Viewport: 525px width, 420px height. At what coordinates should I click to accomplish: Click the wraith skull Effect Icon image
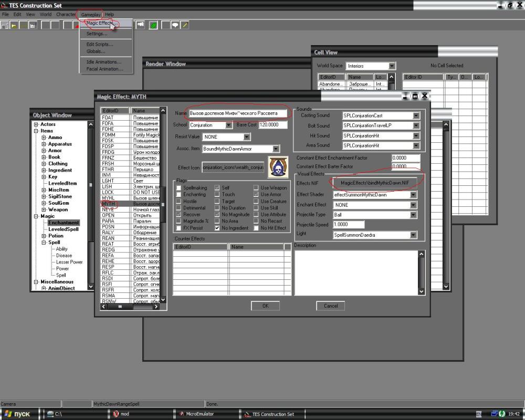tap(278, 167)
